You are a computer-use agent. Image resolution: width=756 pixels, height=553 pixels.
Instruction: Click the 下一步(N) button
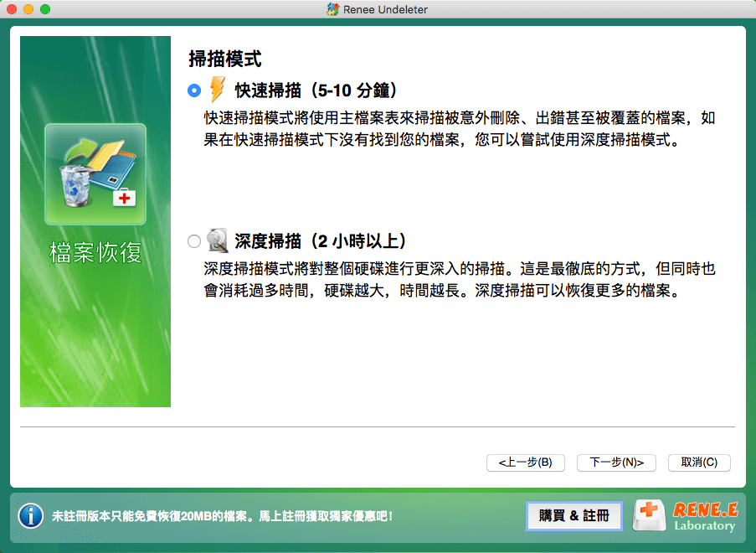click(616, 463)
